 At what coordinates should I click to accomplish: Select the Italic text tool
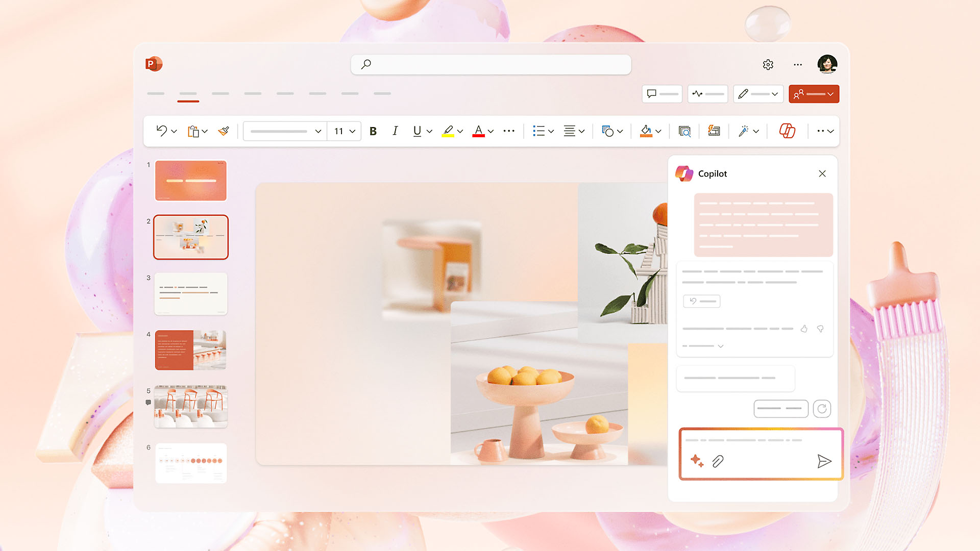pyautogui.click(x=395, y=131)
